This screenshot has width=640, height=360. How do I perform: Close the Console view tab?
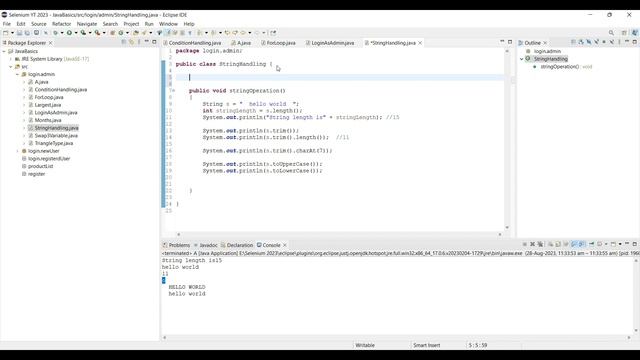tap(284, 245)
